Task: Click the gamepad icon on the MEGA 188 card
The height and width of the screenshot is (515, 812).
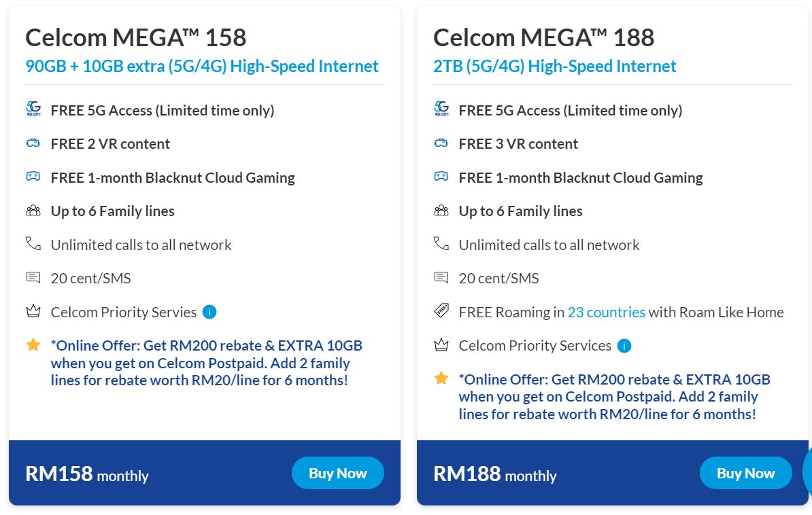Action: click(441, 177)
